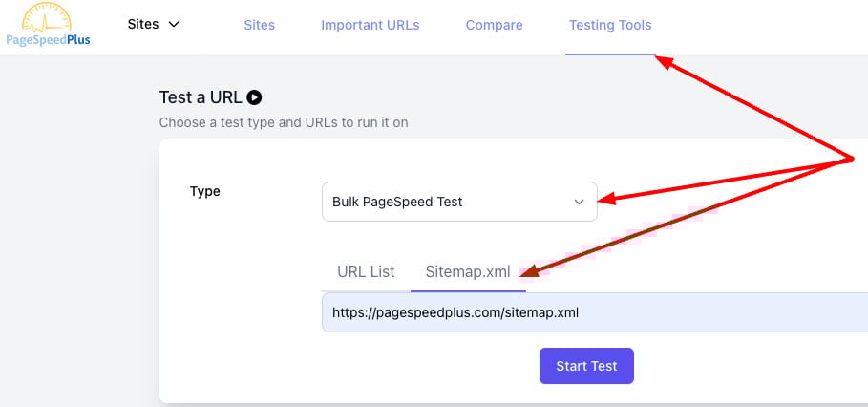Click the PageSpeedPlus speedometer logo icon
This screenshot has height=407, width=868.
pos(48,16)
